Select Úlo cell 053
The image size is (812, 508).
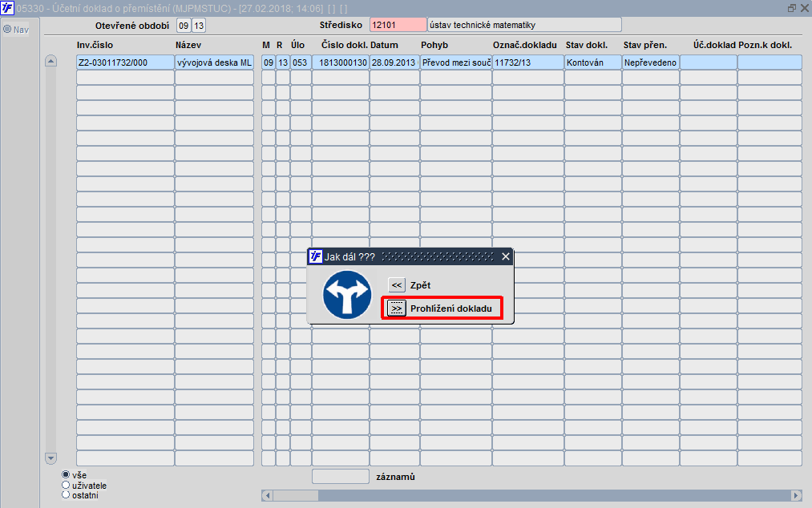click(x=301, y=62)
